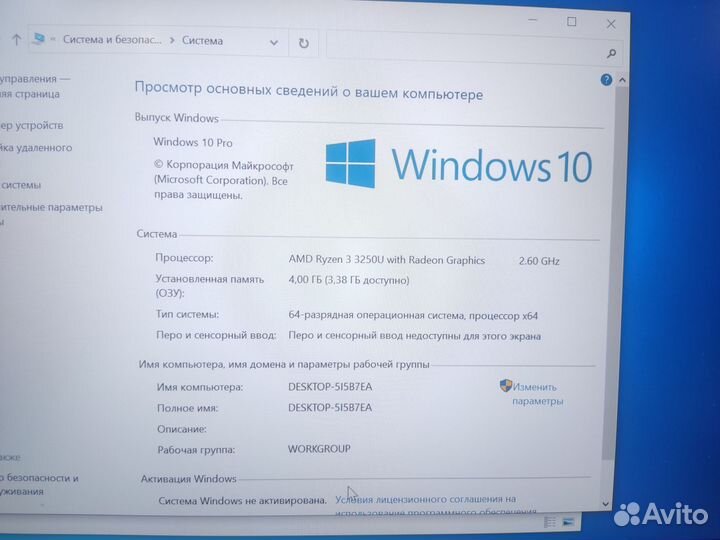Click heading 'Просмотр основных сведений о вашем компьютере'
This screenshot has width=720, height=540.
coord(309,91)
